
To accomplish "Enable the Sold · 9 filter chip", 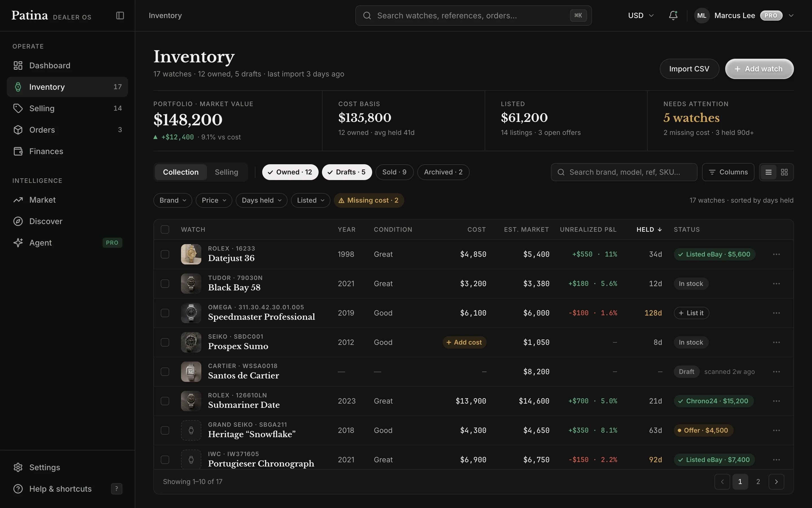I will 394,172.
